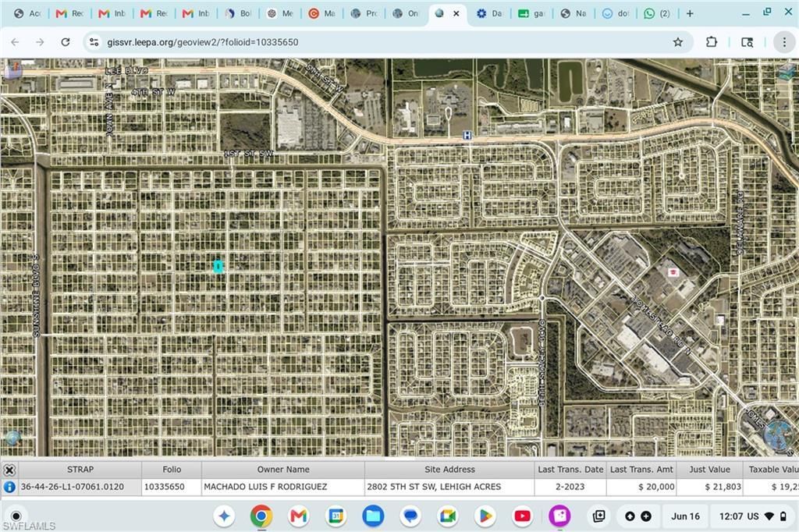Image resolution: width=799 pixels, height=532 pixels.
Task: Sort by Owner Name column header
Action: pos(283,470)
